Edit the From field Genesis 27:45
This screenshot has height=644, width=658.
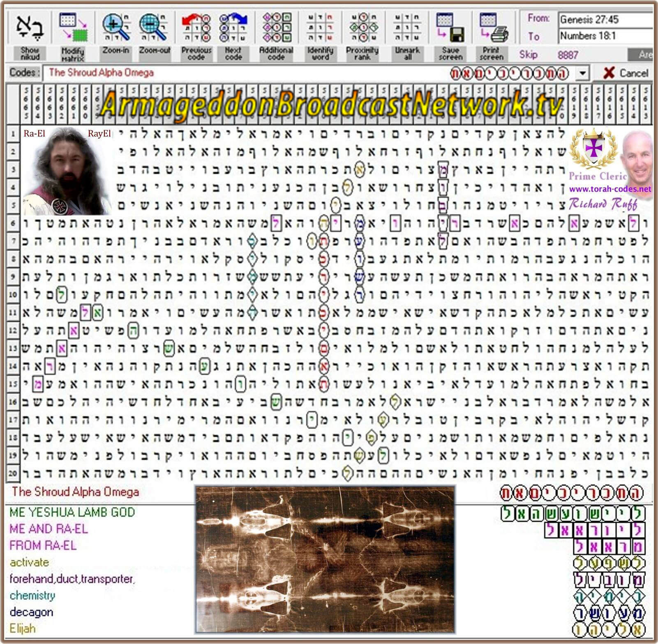[x=605, y=19]
